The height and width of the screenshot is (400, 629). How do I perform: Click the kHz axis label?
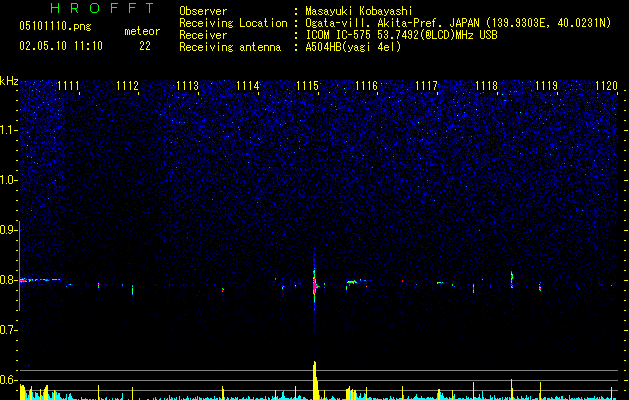tap(9, 81)
